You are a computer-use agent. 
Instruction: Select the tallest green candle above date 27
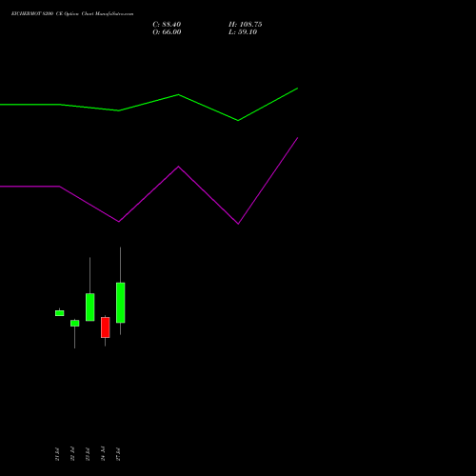click(121, 303)
